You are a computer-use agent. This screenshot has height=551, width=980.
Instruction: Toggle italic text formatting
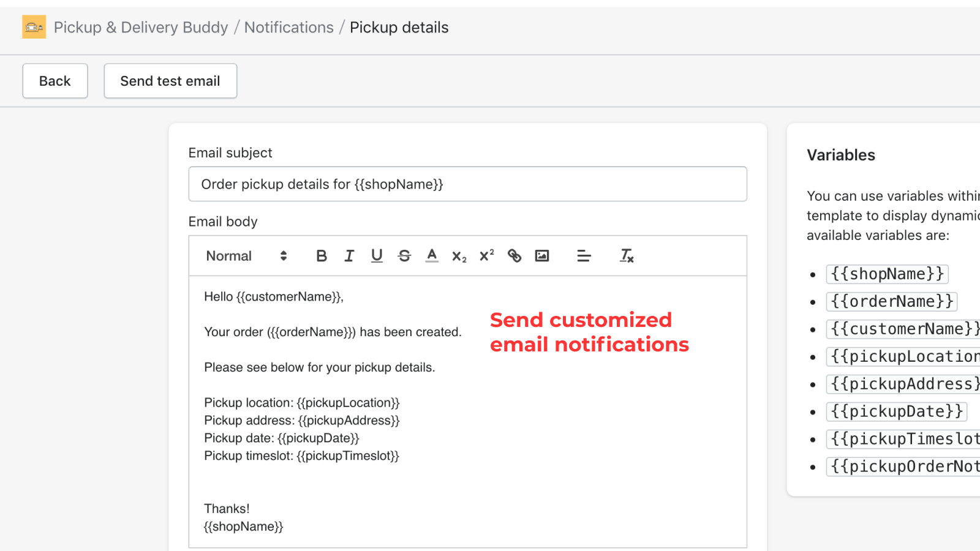pyautogui.click(x=349, y=256)
